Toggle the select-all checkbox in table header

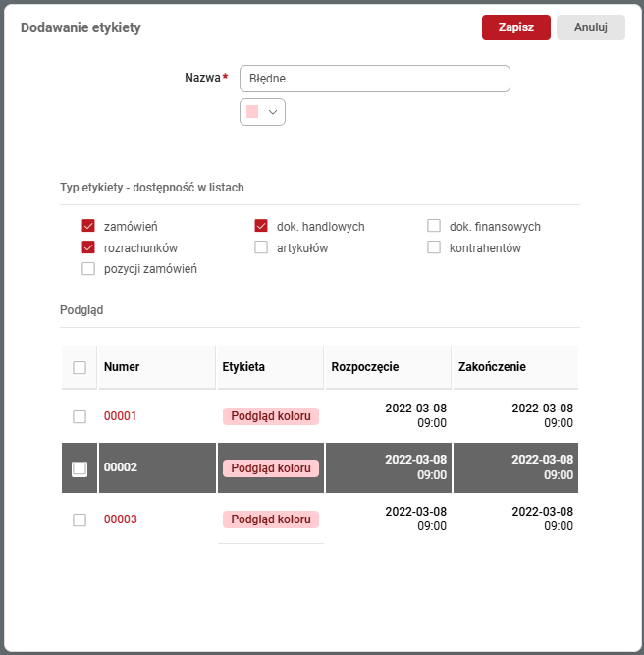(80, 367)
